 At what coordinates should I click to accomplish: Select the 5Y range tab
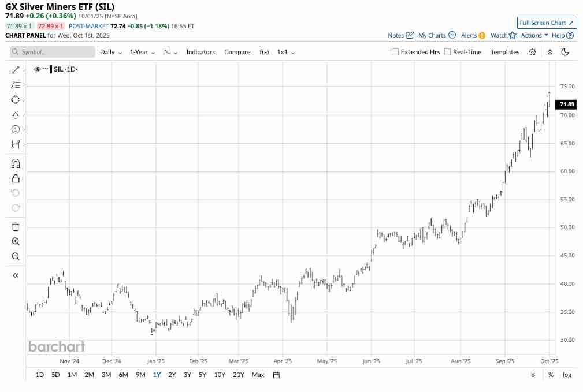pos(202,375)
